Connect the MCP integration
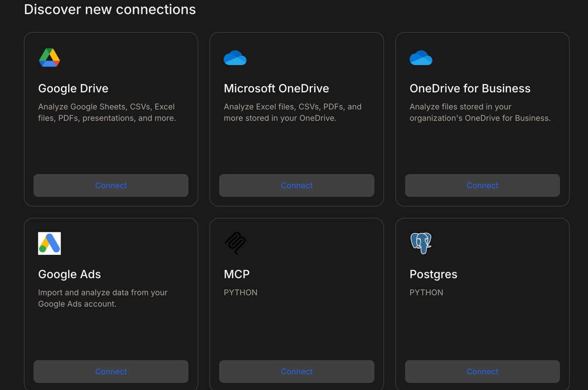The width and height of the screenshot is (588, 390). pos(296,371)
